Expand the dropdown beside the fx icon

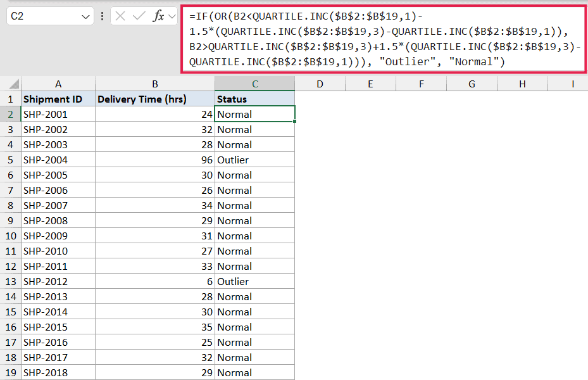coord(172,16)
